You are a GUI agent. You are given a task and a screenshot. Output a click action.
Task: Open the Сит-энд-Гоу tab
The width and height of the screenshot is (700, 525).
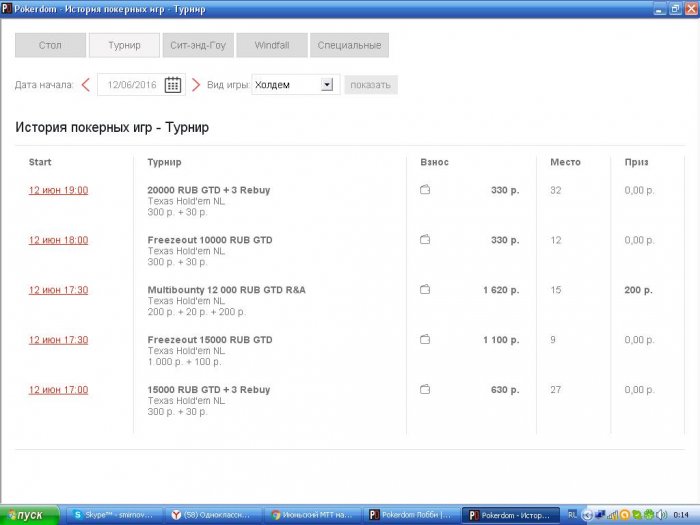198,45
